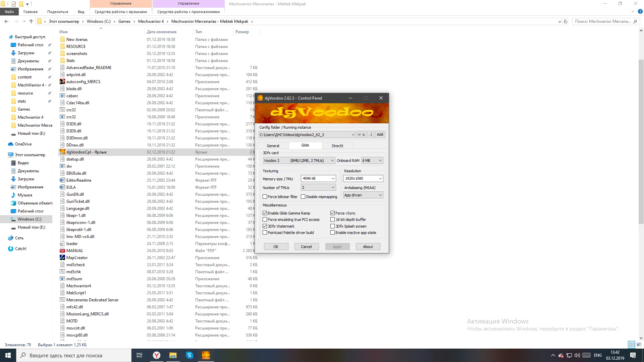This screenshot has height=362, width=644.
Task: Click the MANUAL PDF file icon
Action: 62,251
